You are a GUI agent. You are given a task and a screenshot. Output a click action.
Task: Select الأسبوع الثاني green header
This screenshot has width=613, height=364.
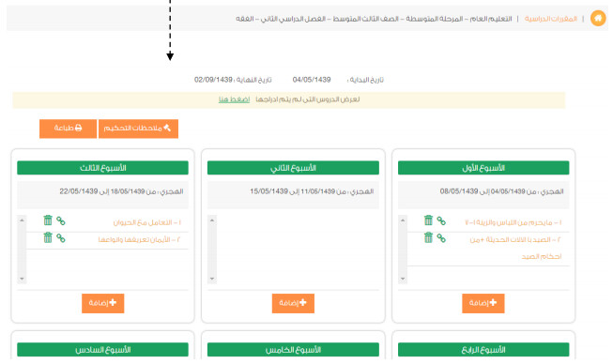pos(293,168)
